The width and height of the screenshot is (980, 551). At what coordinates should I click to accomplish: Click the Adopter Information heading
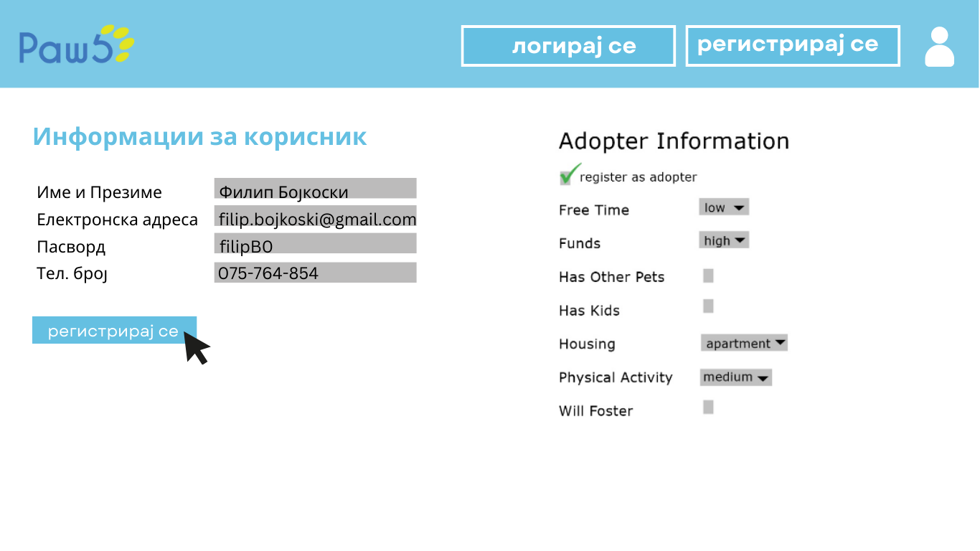(674, 141)
